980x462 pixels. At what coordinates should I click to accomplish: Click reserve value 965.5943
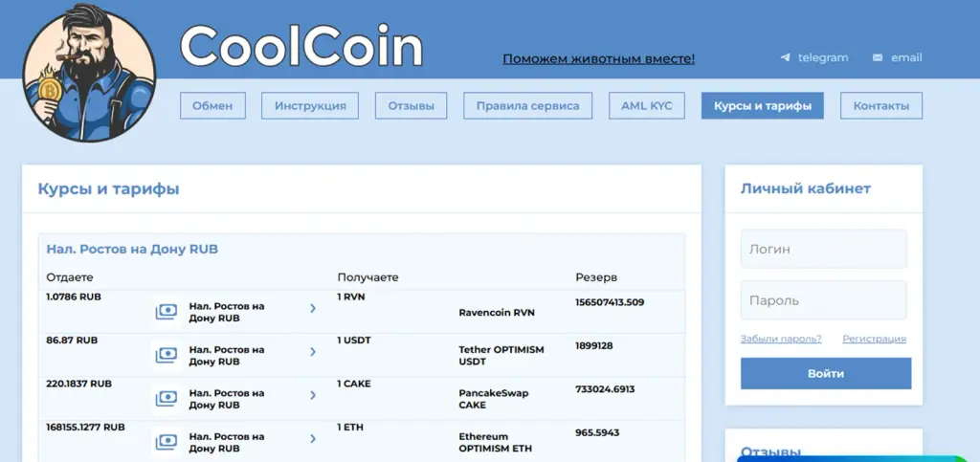point(597,432)
